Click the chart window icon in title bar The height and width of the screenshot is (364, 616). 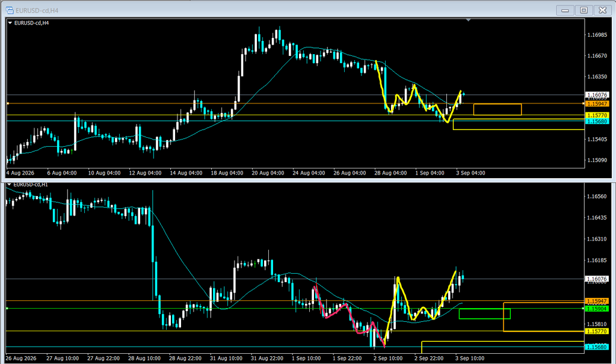(x=10, y=10)
